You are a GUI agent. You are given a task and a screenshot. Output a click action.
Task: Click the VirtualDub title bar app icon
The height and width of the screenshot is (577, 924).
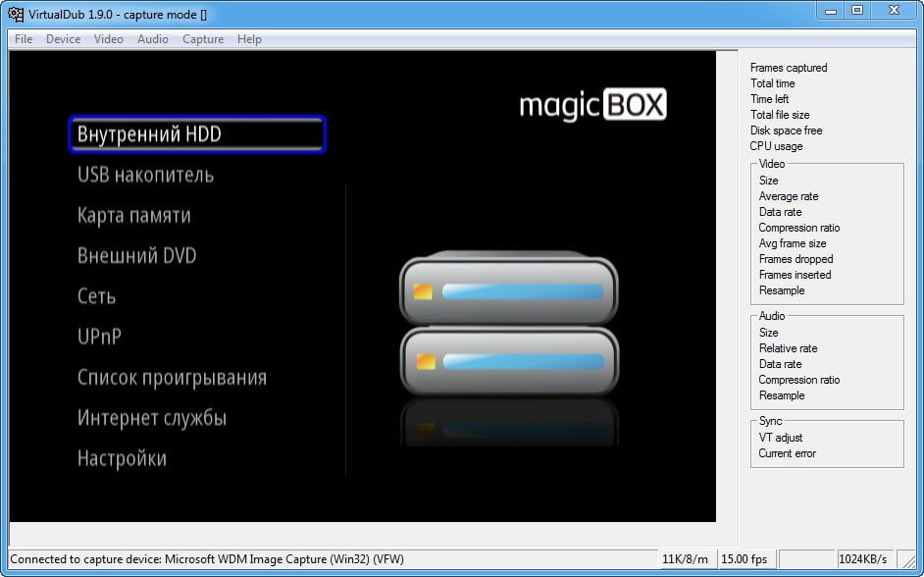(16, 14)
